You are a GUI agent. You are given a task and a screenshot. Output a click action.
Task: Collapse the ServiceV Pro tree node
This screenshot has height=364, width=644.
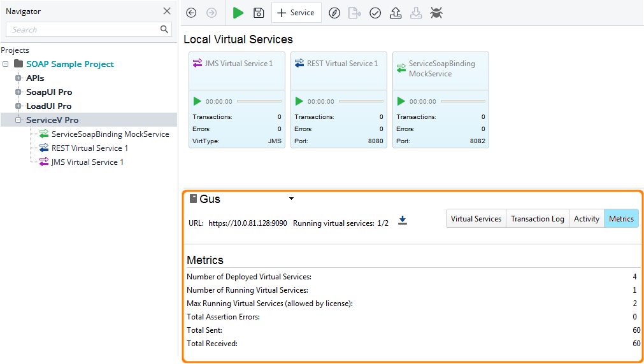[18, 120]
